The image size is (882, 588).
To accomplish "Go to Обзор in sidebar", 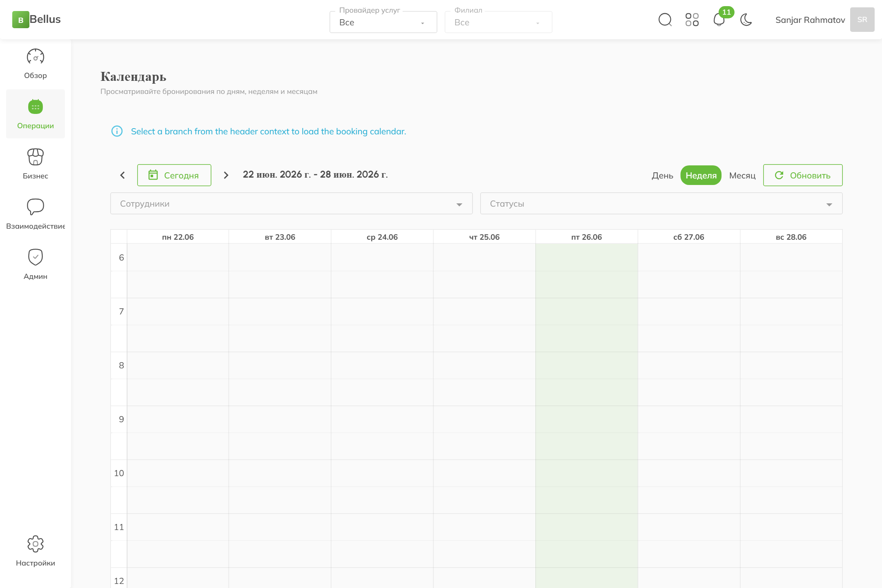I will pyautogui.click(x=36, y=64).
